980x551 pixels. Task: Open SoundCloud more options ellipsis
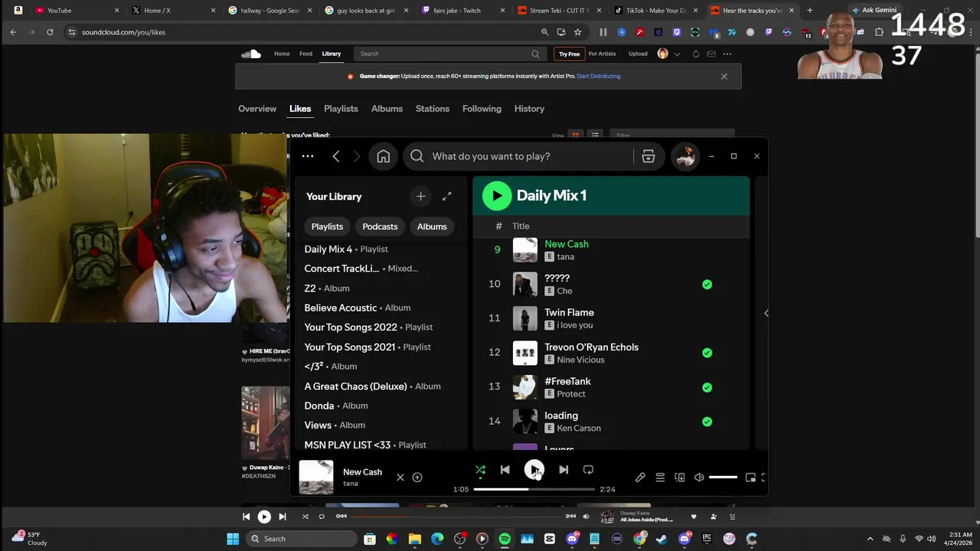[x=727, y=54]
